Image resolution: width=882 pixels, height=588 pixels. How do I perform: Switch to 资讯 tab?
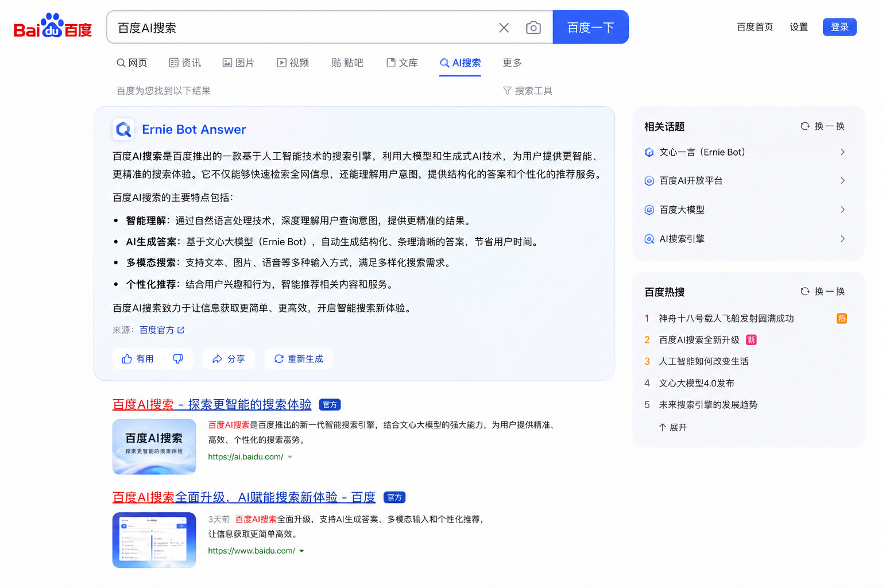(185, 63)
